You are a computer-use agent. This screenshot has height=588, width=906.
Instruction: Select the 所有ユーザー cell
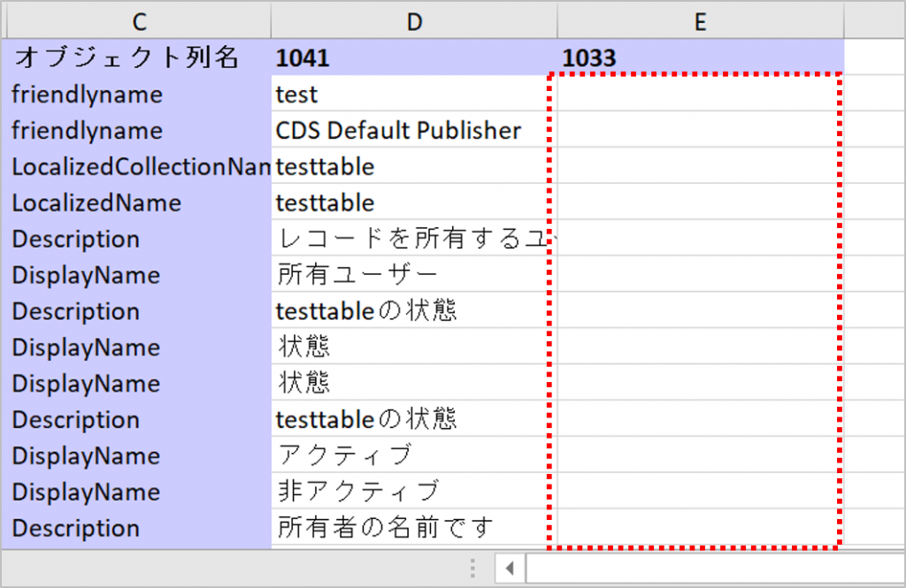[x=414, y=275]
